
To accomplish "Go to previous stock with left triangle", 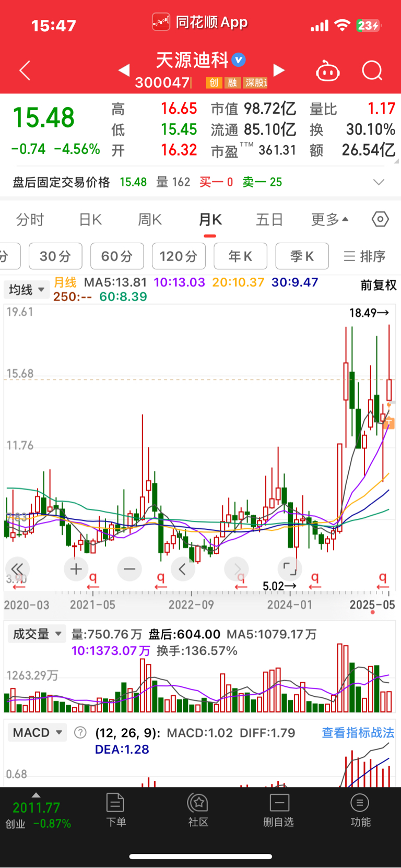I will point(124,70).
